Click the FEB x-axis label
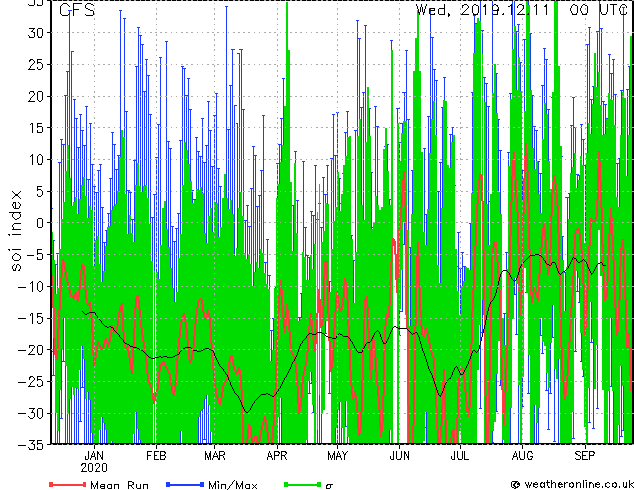The height and width of the screenshot is (490, 634). coord(156,456)
